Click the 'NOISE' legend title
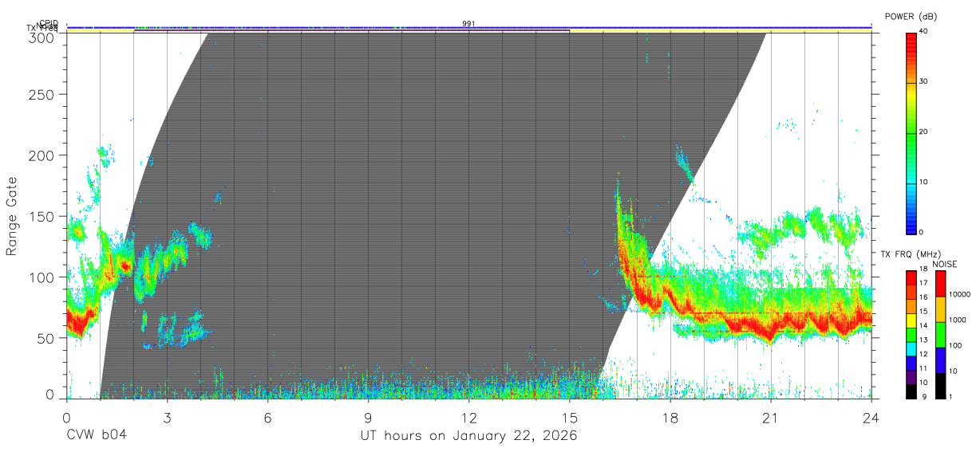The image size is (980, 452). [x=944, y=264]
